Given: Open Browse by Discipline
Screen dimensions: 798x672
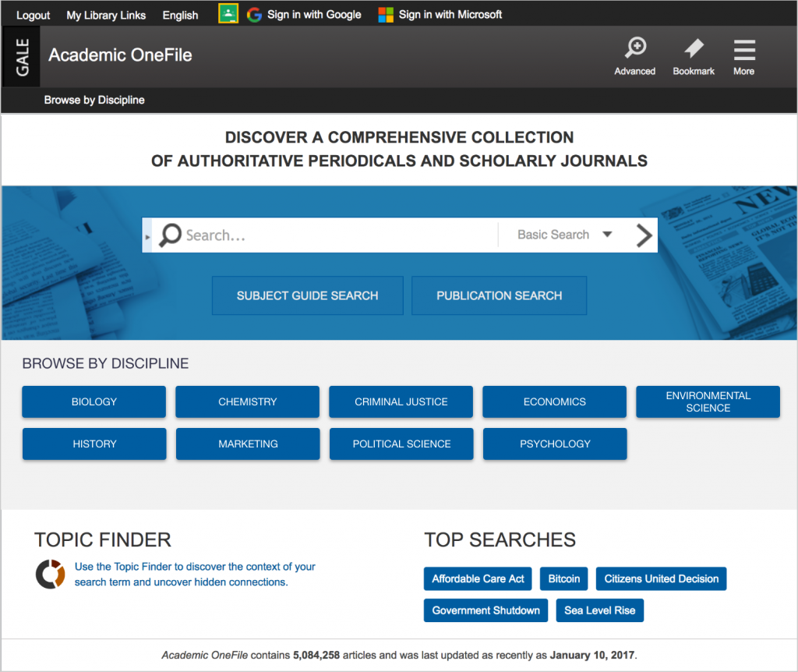Looking at the screenshot, I should [x=94, y=100].
